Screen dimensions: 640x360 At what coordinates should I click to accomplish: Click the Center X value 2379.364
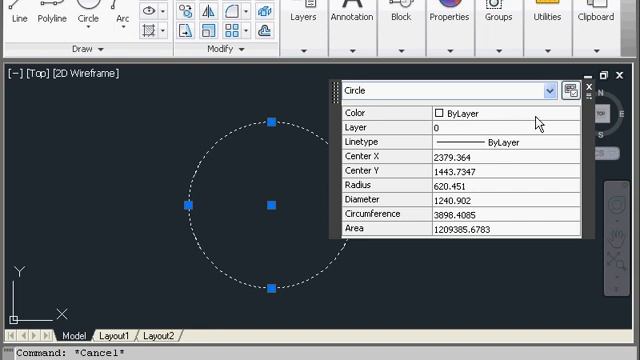tap(506, 157)
